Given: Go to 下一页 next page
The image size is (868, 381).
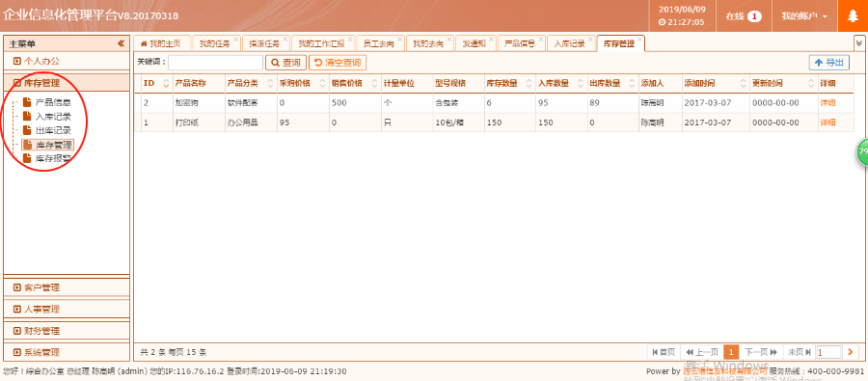Looking at the screenshot, I should [761, 352].
